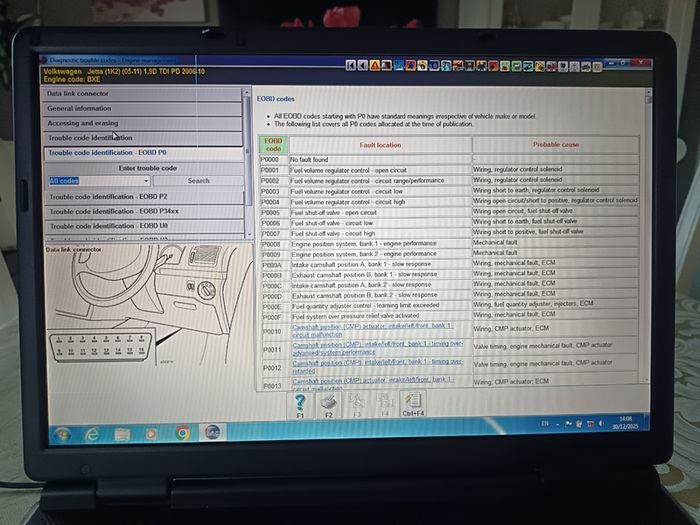The height and width of the screenshot is (525, 700).
Task: Open Trouble code identification - EOBD U0
Action: pyautogui.click(x=145, y=226)
